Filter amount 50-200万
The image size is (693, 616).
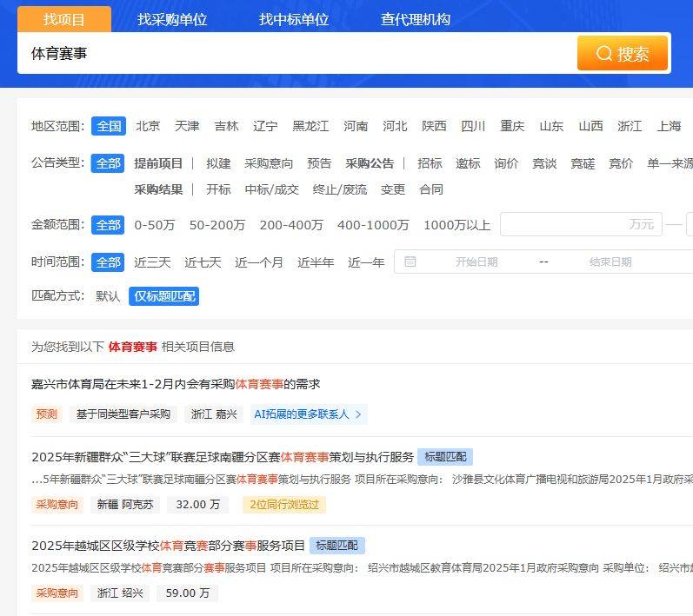[x=217, y=225]
